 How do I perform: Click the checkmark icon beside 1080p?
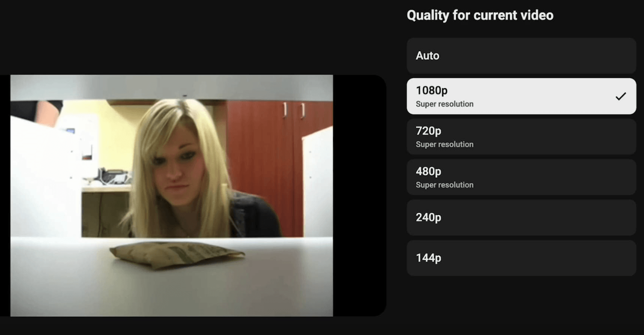(x=620, y=96)
